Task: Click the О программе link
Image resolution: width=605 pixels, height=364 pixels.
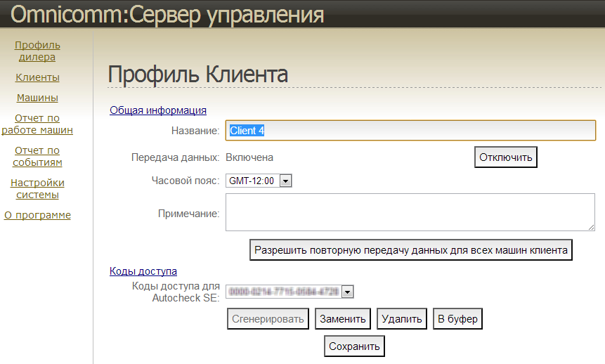Action: (37, 215)
